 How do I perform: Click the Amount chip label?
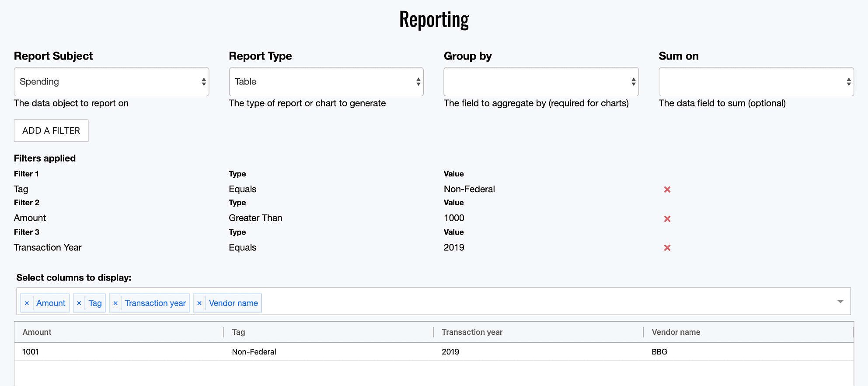click(x=51, y=303)
